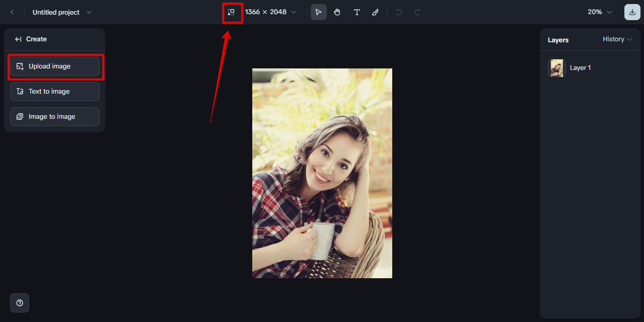Open the History tab dropdown
This screenshot has width=644, height=322.
point(617,39)
